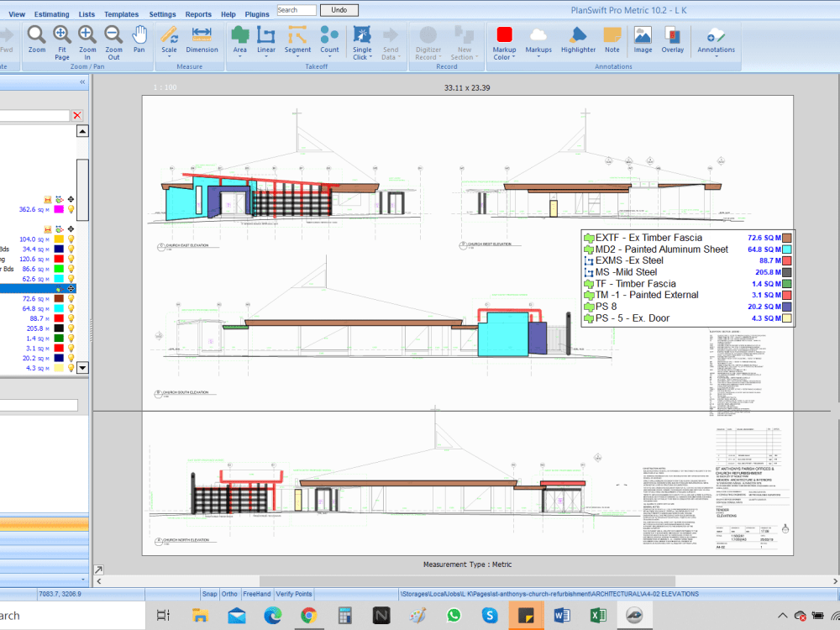840x630 pixels.
Task: Toggle Ortho mode in the status bar
Action: click(229, 594)
